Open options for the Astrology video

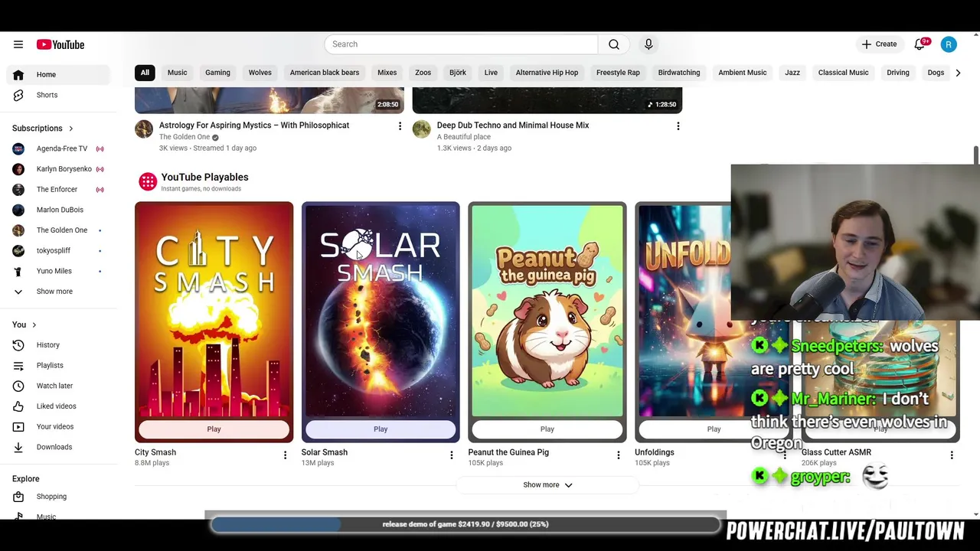coord(400,126)
